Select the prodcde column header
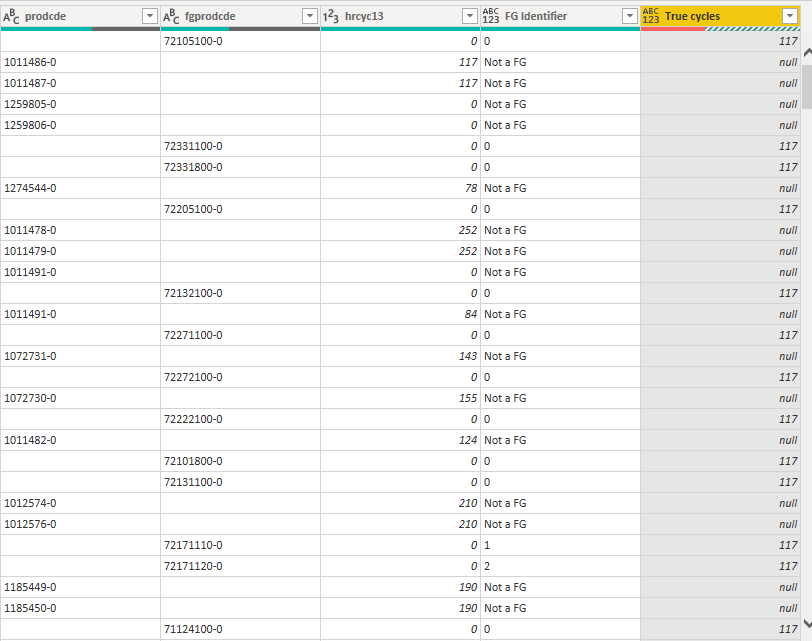The height and width of the screenshot is (641, 812). coord(80,17)
